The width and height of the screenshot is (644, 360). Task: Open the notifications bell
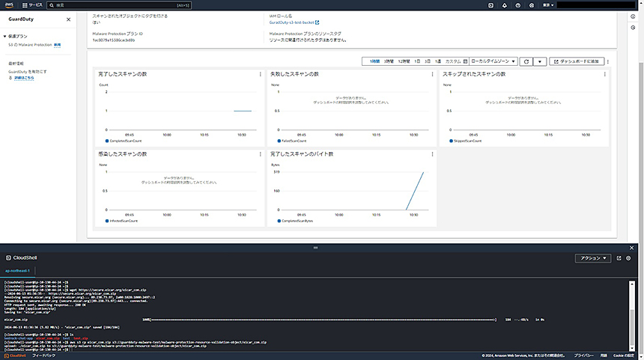(x=505, y=5)
